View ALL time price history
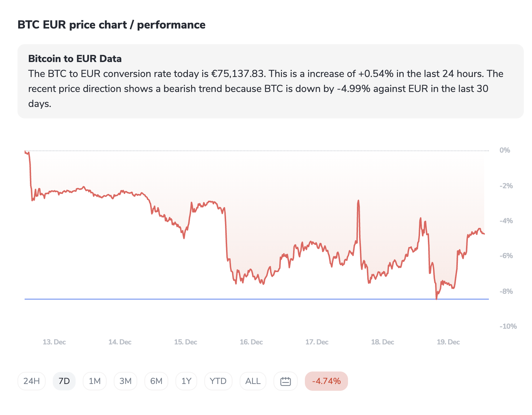The width and height of the screenshot is (532, 415). [x=253, y=381]
